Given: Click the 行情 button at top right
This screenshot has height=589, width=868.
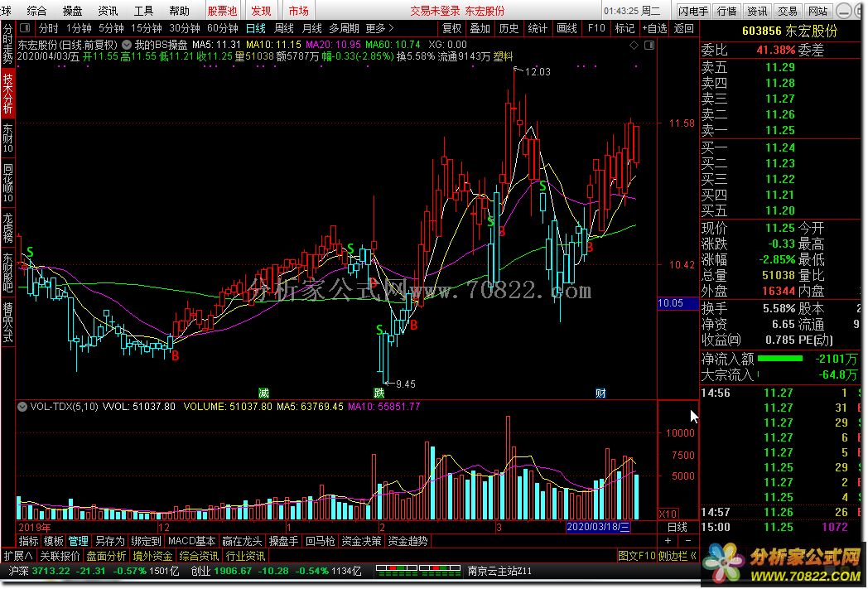Looking at the screenshot, I should point(727,11).
